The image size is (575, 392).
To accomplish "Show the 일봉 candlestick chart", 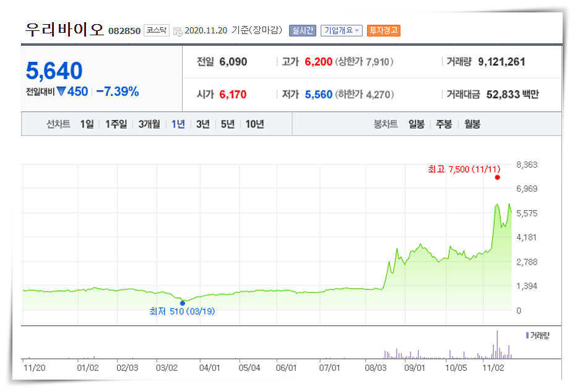I will [x=417, y=124].
